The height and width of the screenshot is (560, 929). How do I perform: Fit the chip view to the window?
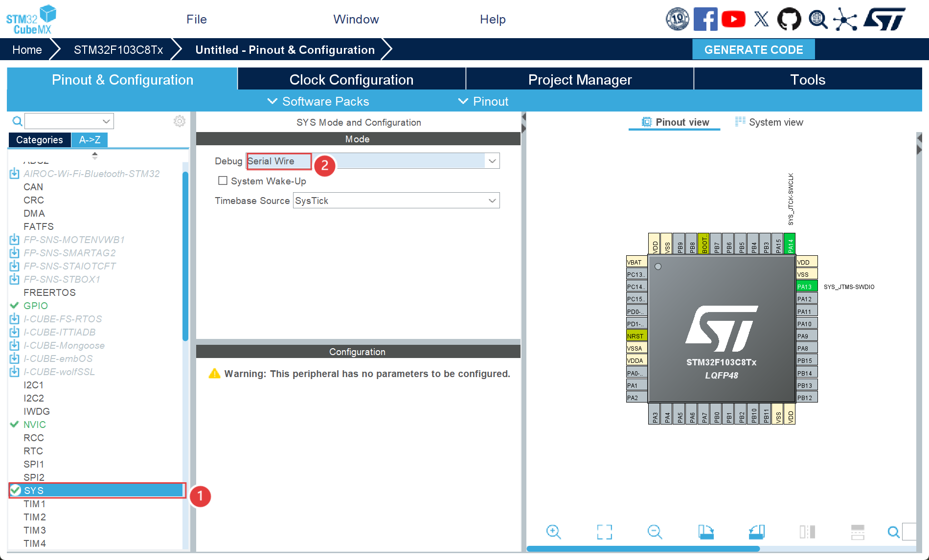point(605,532)
